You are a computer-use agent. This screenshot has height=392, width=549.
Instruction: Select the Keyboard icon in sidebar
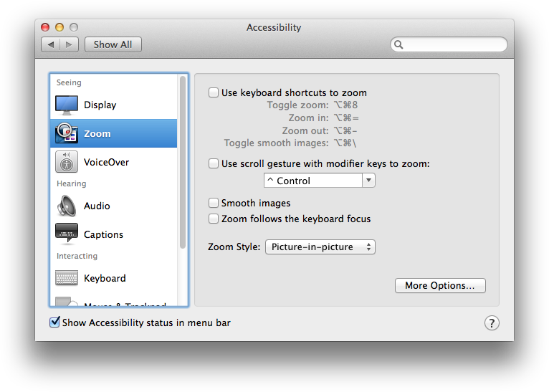point(67,278)
